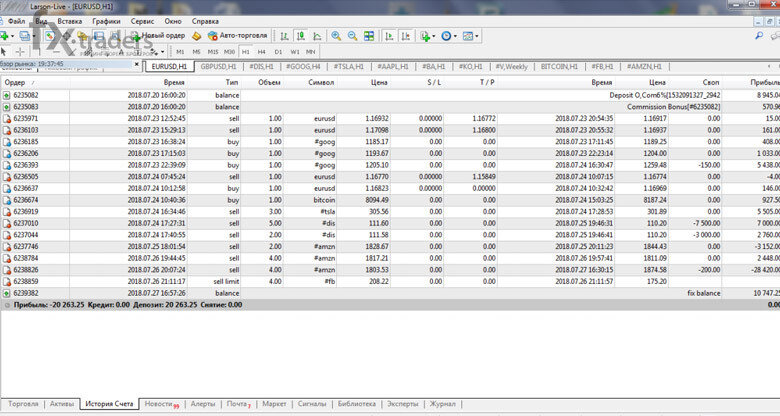The width and height of the screenshot is (780, 416).
Task: Switch chart to bar chart
Action: click(284, 36)
